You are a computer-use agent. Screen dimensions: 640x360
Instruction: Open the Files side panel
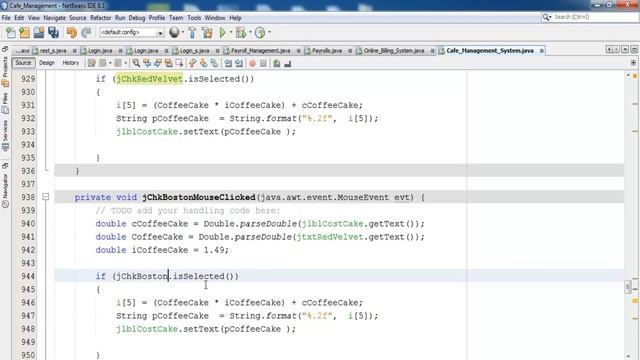click(5, 104)
